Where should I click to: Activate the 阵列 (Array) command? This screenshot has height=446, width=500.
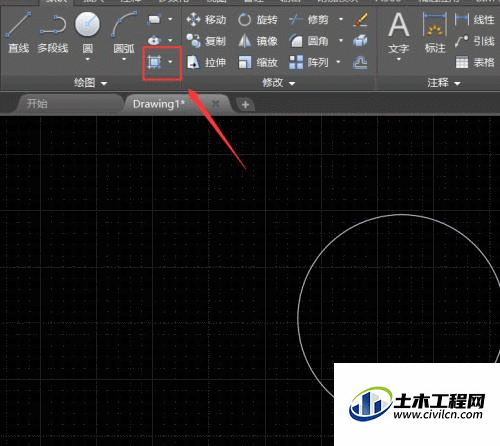[x=308, y=62]
